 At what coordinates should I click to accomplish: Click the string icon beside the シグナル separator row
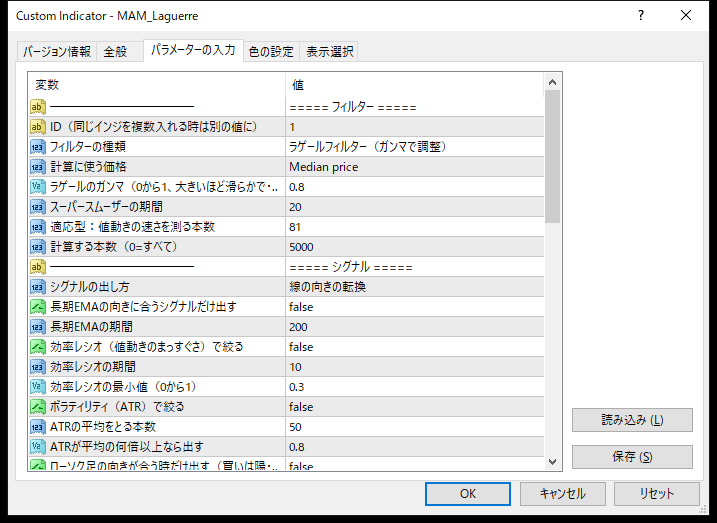coord(38,267)
